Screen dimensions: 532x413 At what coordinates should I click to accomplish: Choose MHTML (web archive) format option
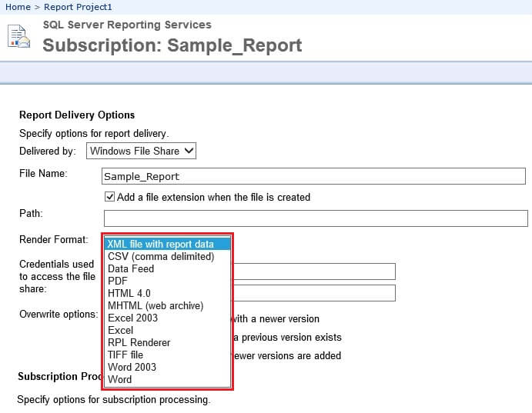point(156,306)
